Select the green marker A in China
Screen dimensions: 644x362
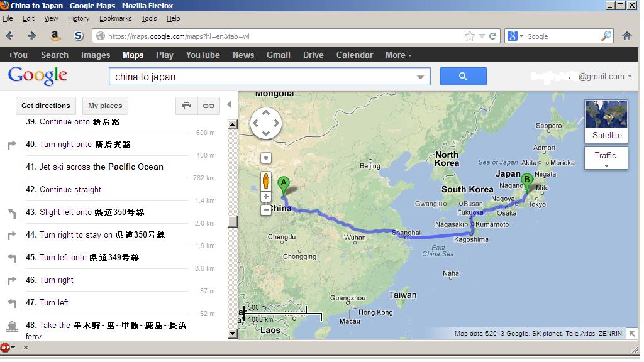(284, 186)
